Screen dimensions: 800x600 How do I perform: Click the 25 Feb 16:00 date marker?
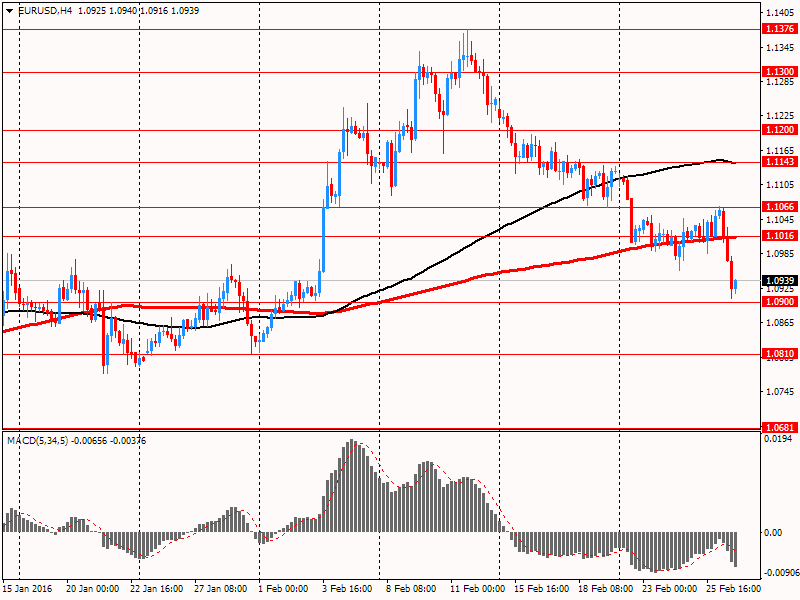coord(731,589)
